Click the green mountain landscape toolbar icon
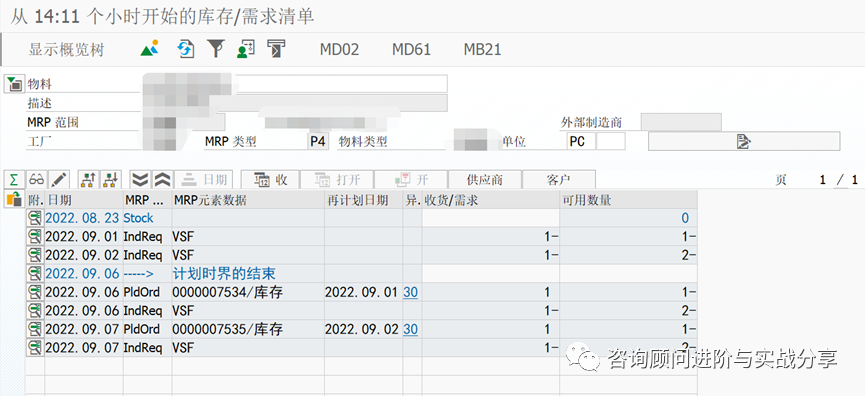This screenshot has width=865, height=396. tap(149, 49)
